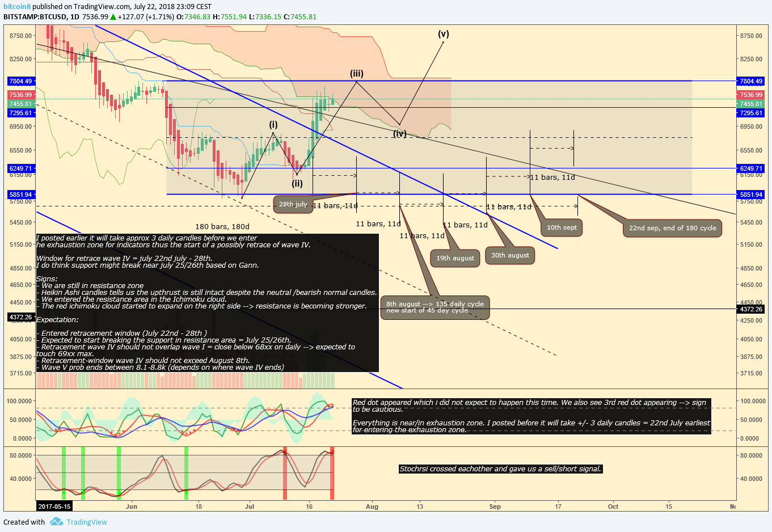772x532 pixels.
Task: Click the Aug label on time axis
Action: (372, 506)
